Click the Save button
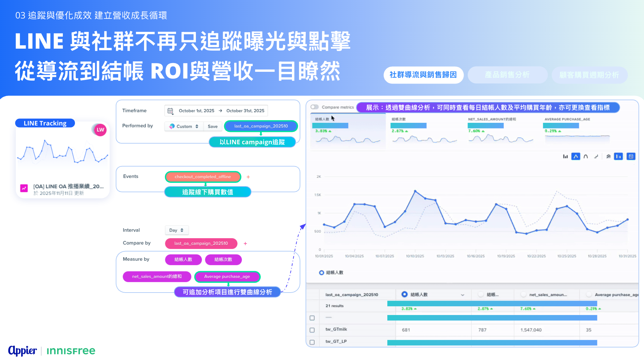The width and height of the screenshot is (644, 362). pos(213,126)
